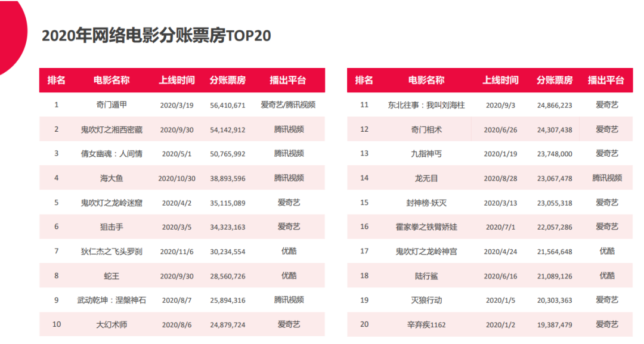Screen dimensions: 644x344
Task: Select the movie 鬼吹灯之湘西密藏
Action: (112, 130)
